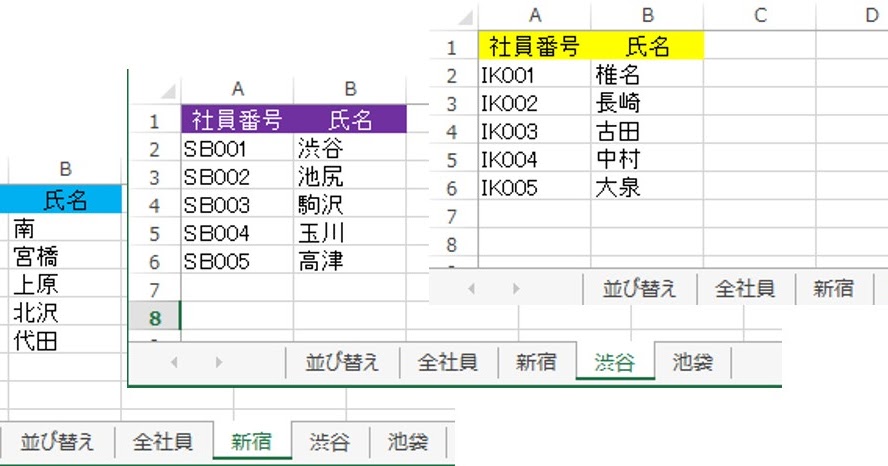
Task: Click the yellow 社員番号 header cell
Action: tap(535, 46)
